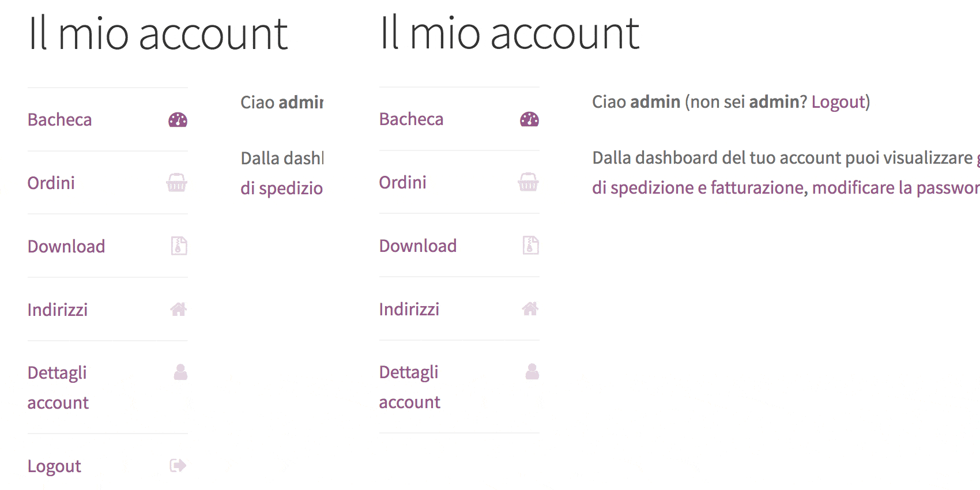Click Logout link in left navigation menu
This screenshot has height=490, width=980.
[54, 466]
